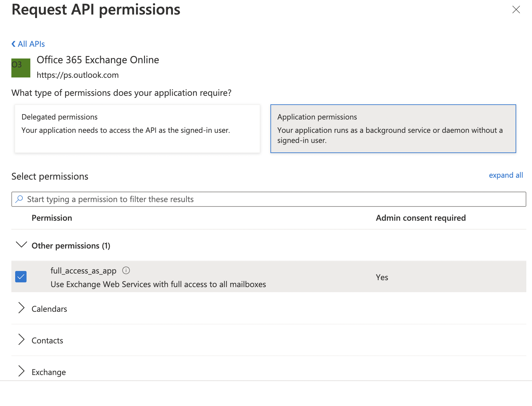Click the Office 365 Exchange Online logo
This screenshot has height=406, width=532.
(21, 68)
